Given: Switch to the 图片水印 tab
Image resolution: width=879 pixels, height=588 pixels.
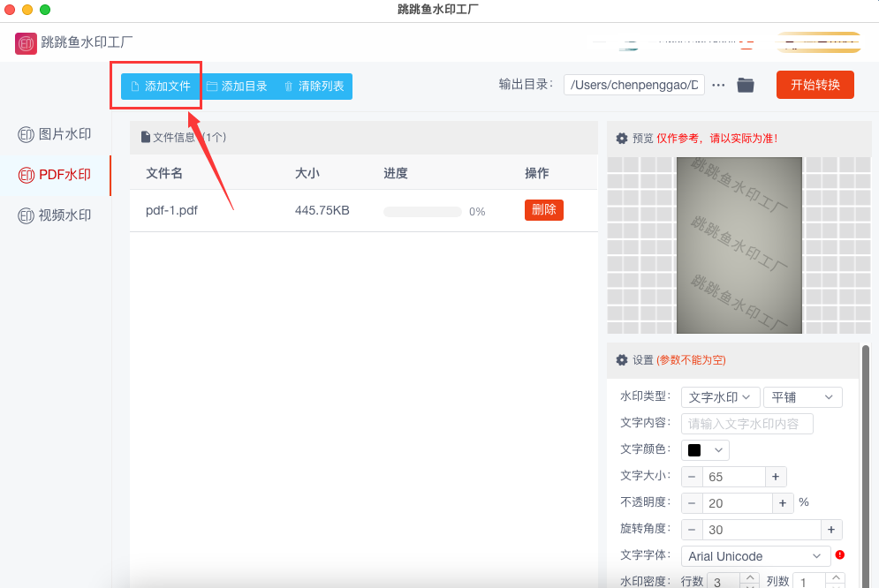Looking at the screenshot, I should pyautogui.click(x=55, y=135).
